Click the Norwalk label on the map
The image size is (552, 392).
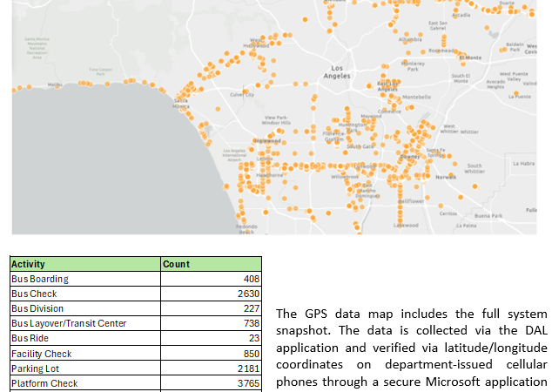pyautogui.click(x=445, y=177)
